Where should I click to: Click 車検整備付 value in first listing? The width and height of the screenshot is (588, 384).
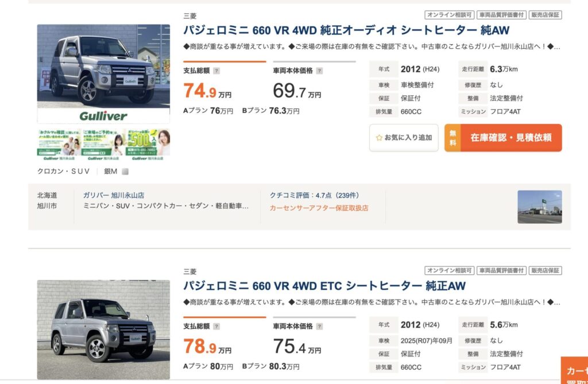(417, 85)
